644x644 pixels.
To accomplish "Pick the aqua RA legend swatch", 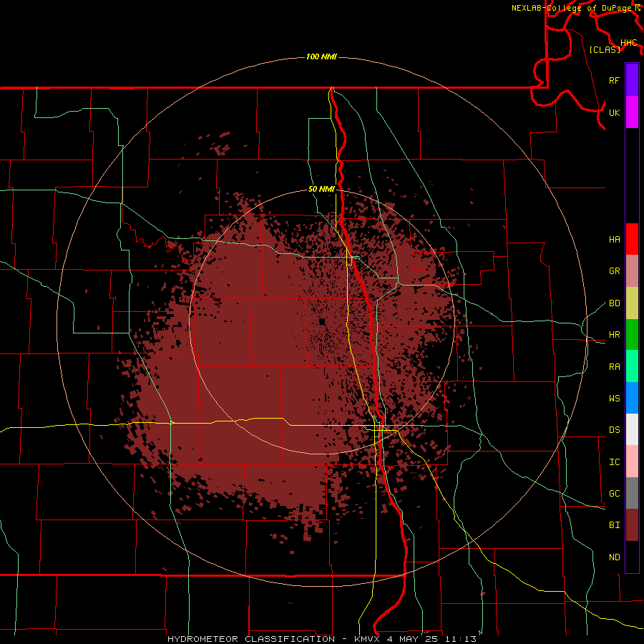I will (632, 366).
